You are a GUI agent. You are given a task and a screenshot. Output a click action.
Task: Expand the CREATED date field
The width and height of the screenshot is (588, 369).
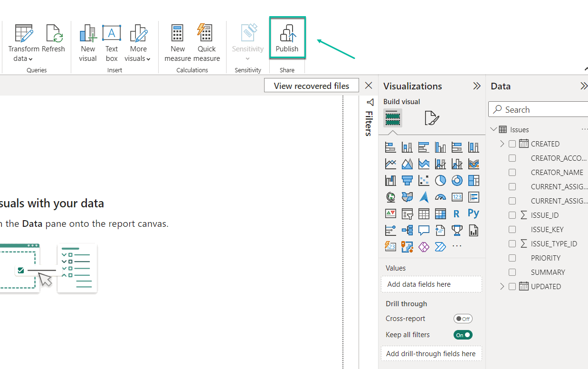(x=502, y=144)
